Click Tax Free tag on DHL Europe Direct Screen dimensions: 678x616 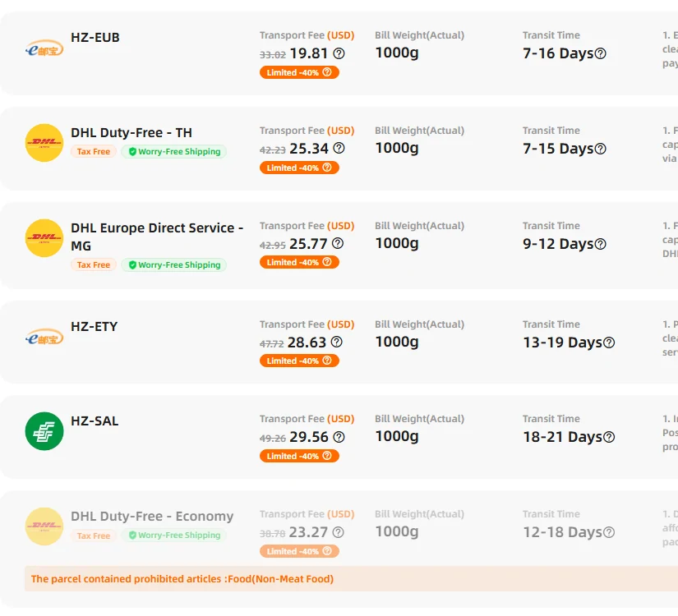(x=94, y=264)
